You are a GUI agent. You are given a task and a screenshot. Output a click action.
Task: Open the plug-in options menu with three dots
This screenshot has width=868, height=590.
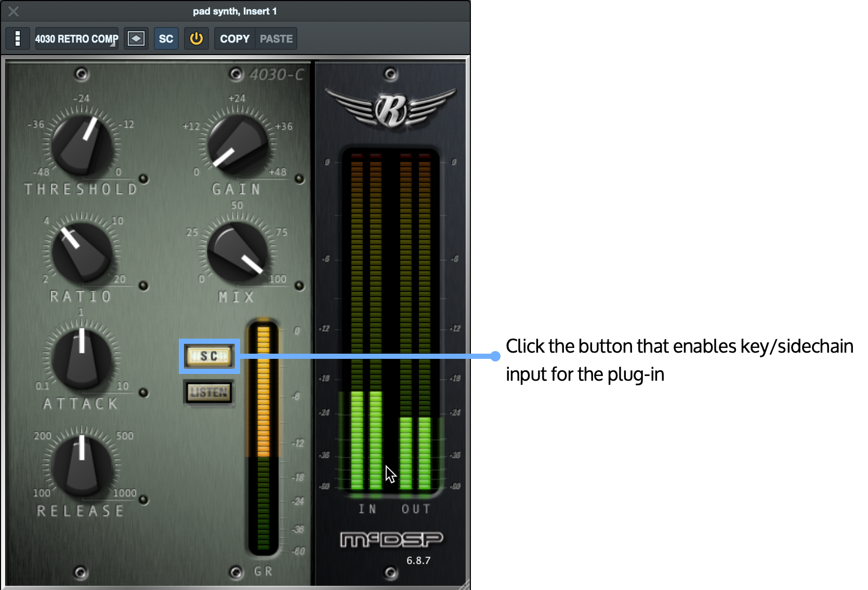[x=18, y=38]
